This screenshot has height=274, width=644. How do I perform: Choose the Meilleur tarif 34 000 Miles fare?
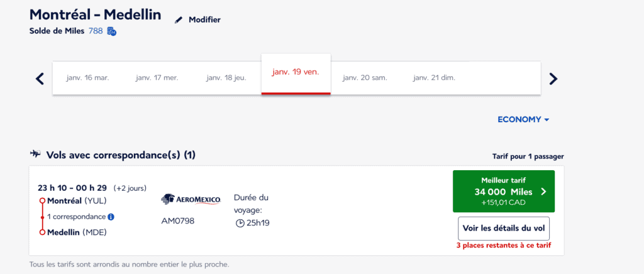coord(503,191)
